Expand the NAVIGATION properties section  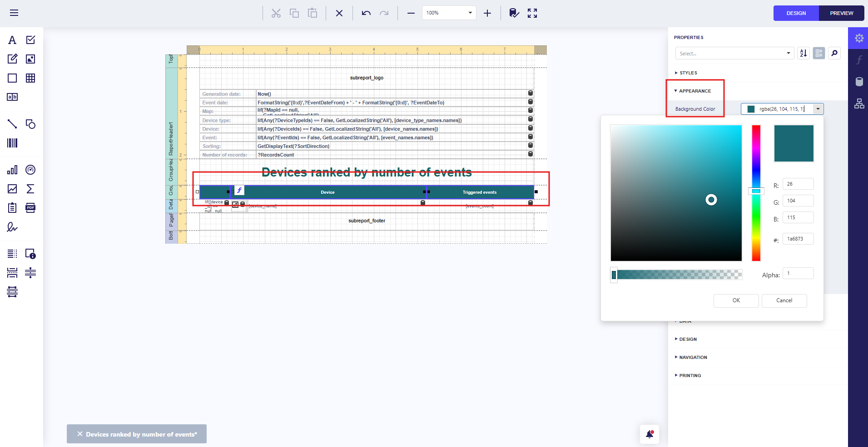coord(693,357)
